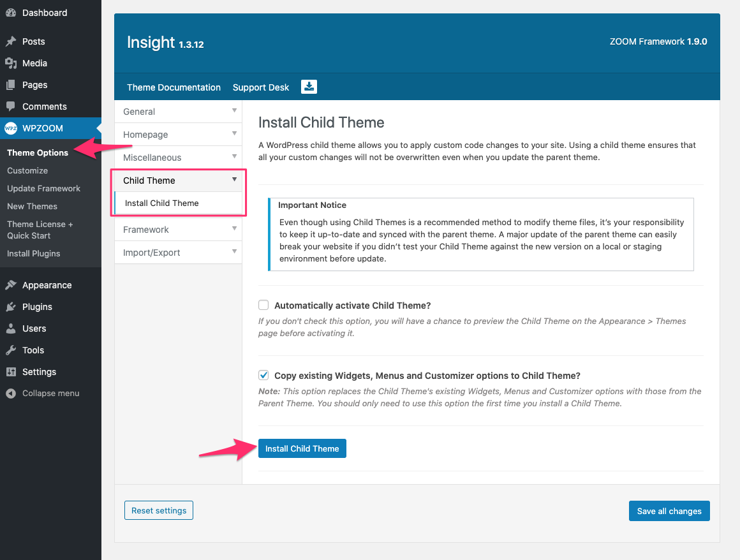740x560 pixels.
Task: Click the Copy existing Widgets label text
Action: 427,376
